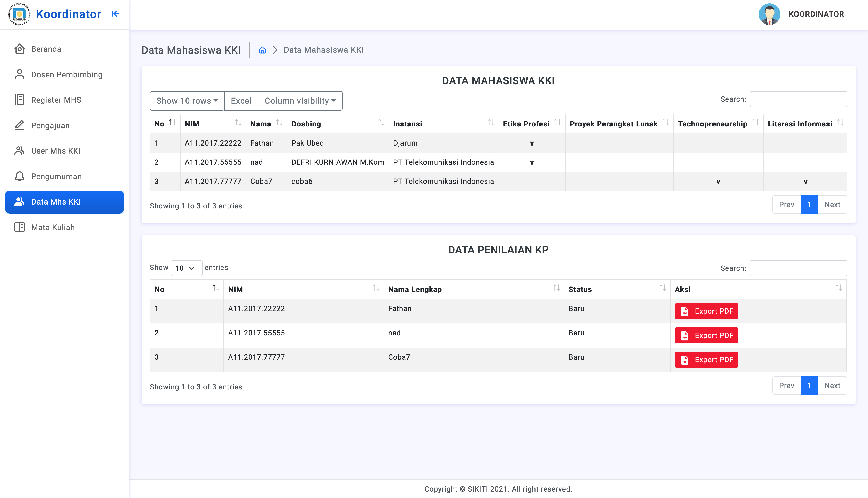Image resolution: width=868 pixels, height=498 pixels.
Task: Open the Mata Kuliah page
Action: pos(65,228)
